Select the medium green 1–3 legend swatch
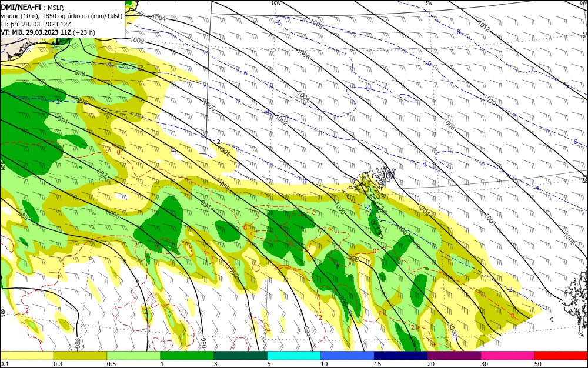The width and height of the screenshot is (588, 368). point(187,356)
